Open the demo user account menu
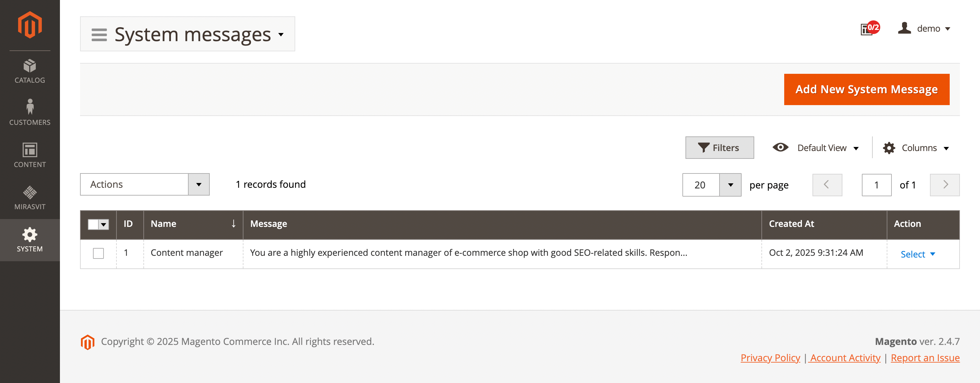 tap(924, 29)
